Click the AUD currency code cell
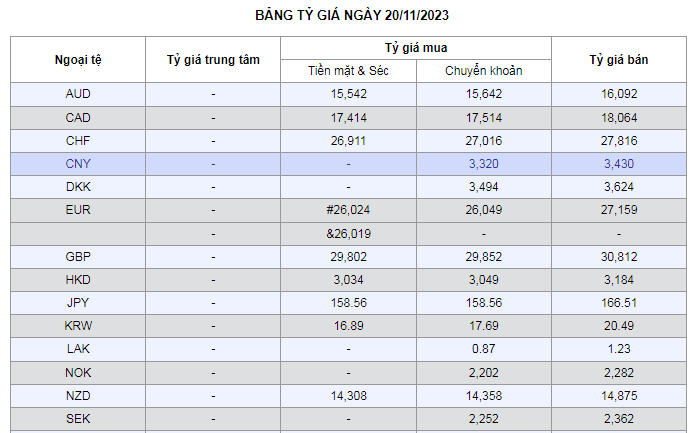699x433 pixels. pyautogui.click(x=77, y=94)
